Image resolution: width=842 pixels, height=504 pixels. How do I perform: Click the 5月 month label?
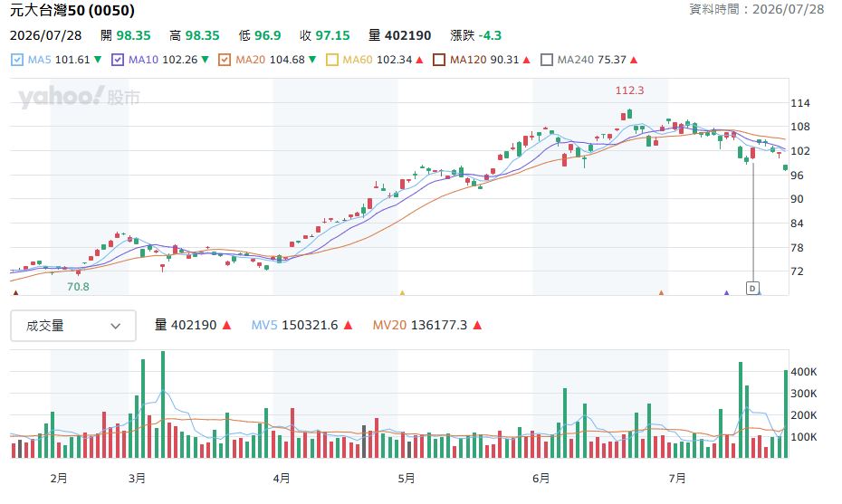[407, 479]
